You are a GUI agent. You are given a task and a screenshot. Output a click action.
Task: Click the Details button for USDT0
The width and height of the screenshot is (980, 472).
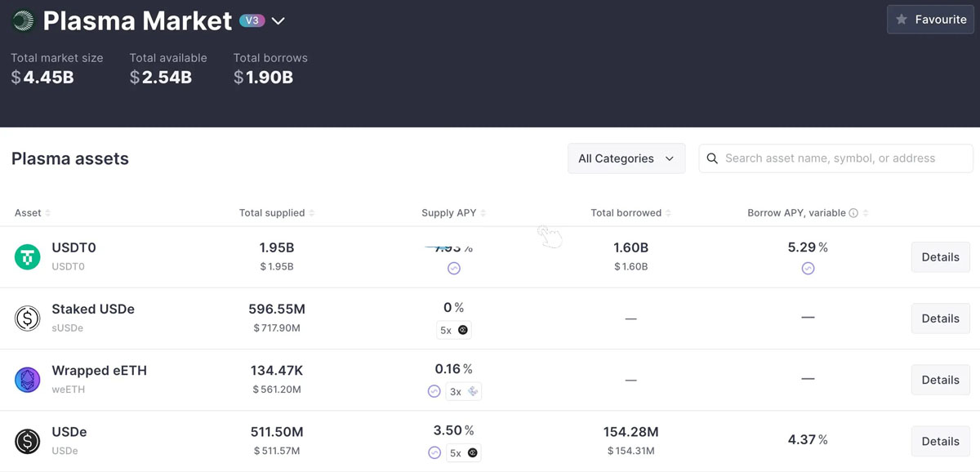(x=940, y=256)
